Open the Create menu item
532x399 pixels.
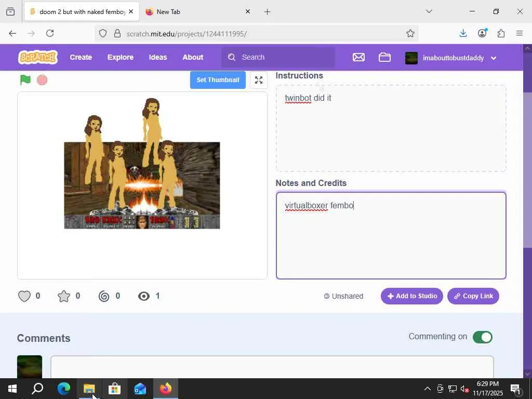[81, 57]
